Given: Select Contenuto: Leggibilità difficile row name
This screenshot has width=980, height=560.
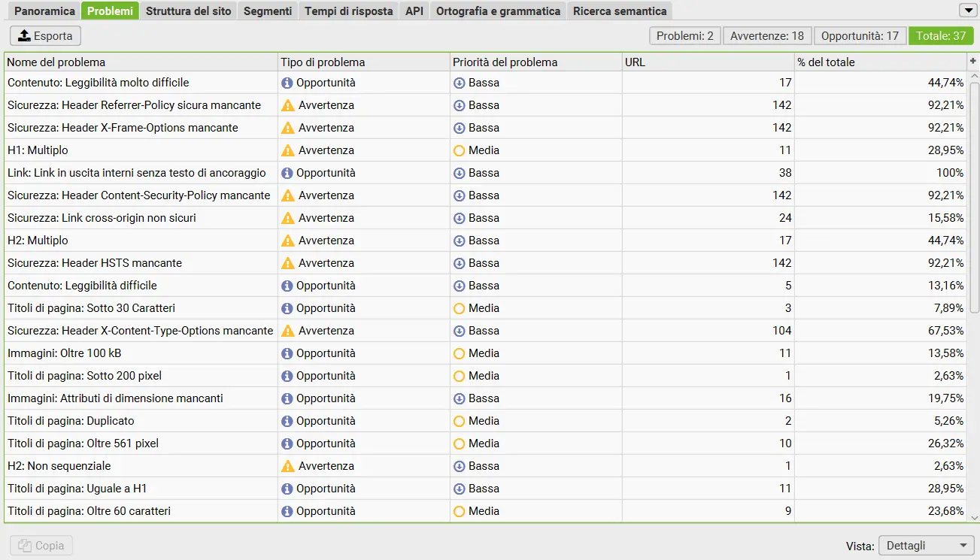Looking at the screenshot, I should tap(82, 286).
